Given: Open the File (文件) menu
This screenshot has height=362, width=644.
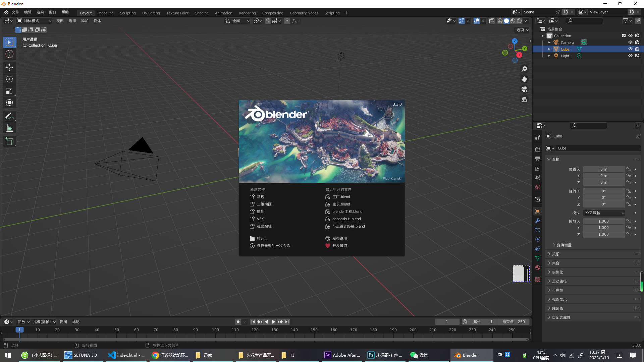Looking at the screenshot, I should [15, 12].
